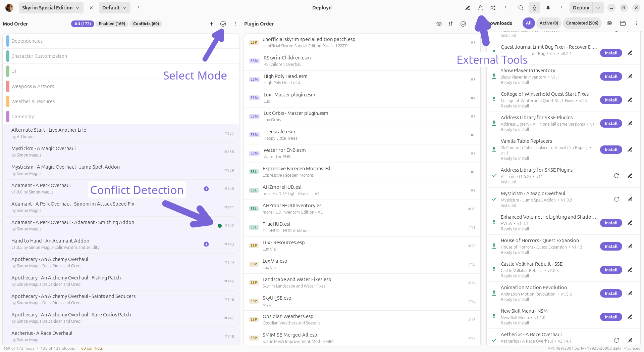Click the Weather & Textures orange color bar
This screenshot has height=352, width=644.
click(8, 101)
